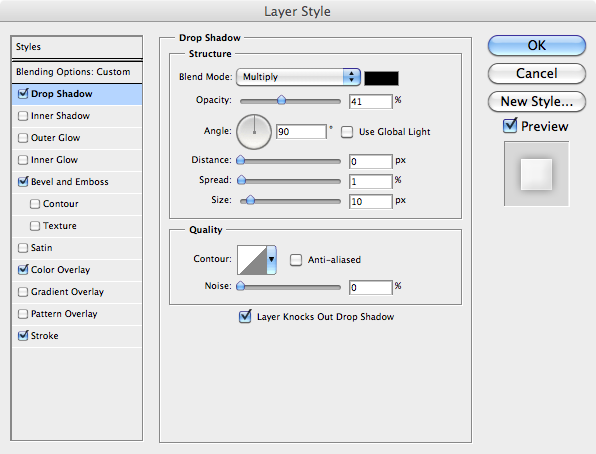Enable the Anti-aliased checkbox
Image resolution: width=596 pixels, height=454 pixels.
[x=296, y=260]
